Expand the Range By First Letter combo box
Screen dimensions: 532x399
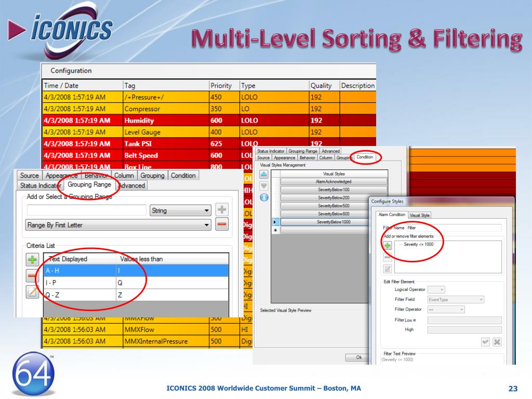pyautogui.click(x=118, y=225)
